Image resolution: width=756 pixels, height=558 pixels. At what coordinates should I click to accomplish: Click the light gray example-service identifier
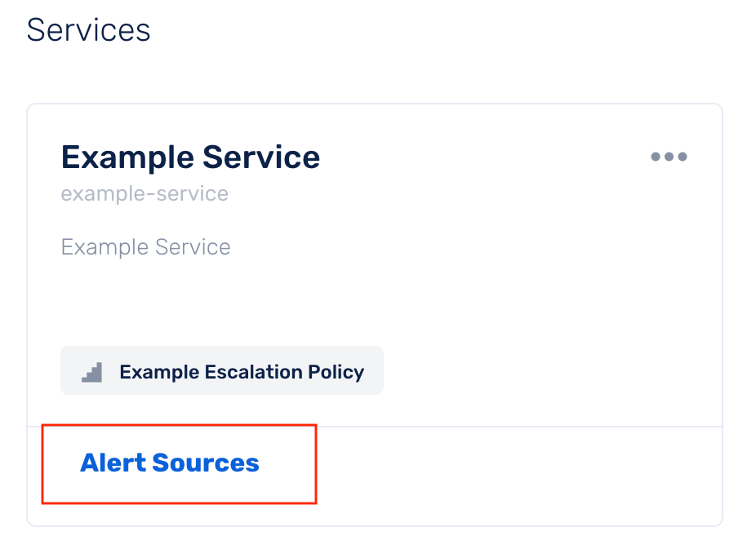pos(145,194)
